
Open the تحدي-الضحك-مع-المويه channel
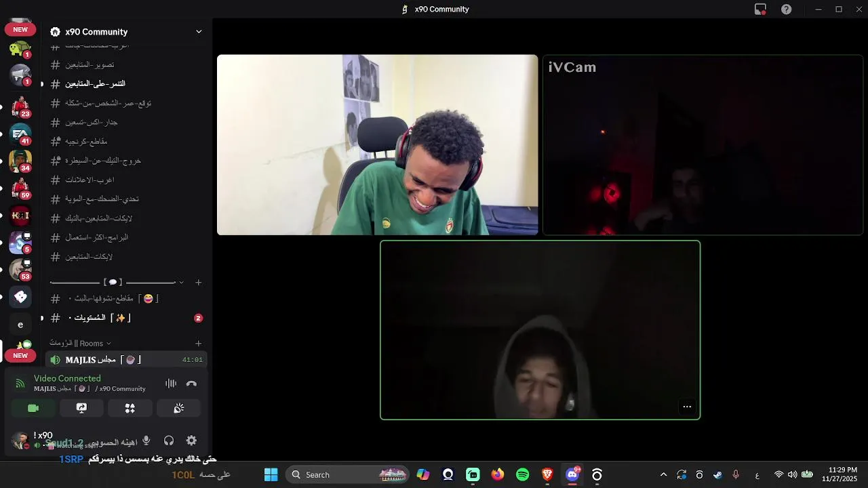[126, 199]
